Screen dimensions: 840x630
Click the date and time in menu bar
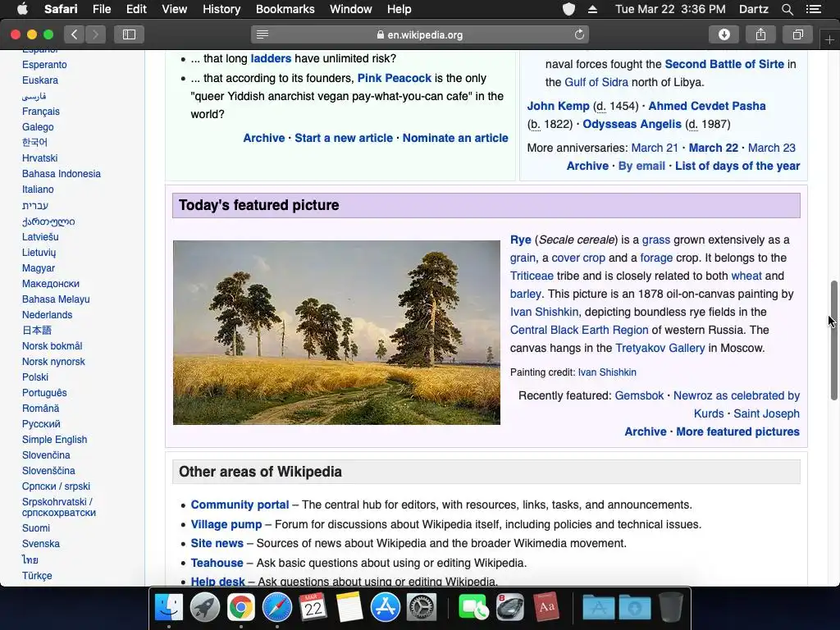pyautogui.click(x=670, y=9)
